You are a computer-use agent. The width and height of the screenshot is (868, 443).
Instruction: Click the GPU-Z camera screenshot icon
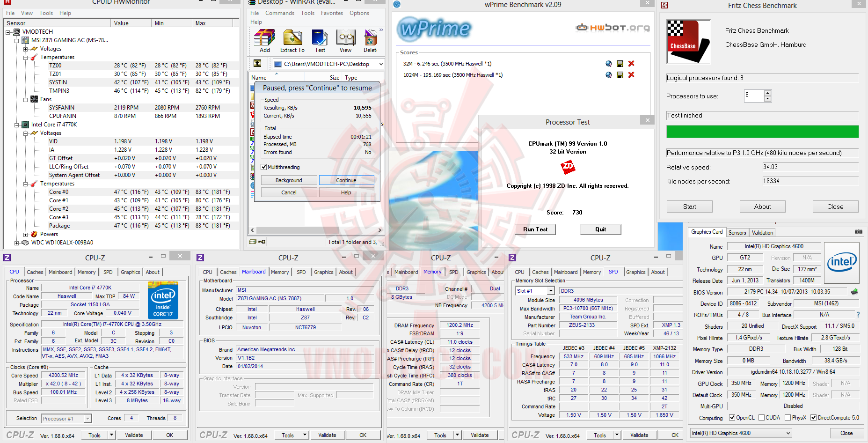tap(859, 232)
